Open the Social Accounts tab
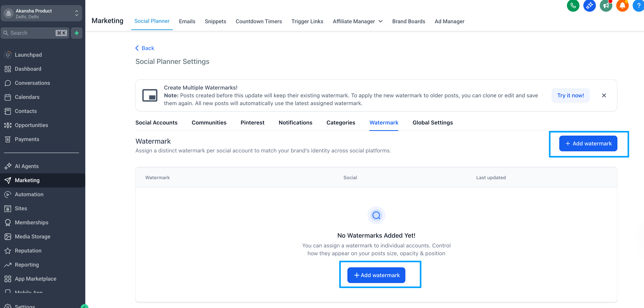The image size is (644, 308). tap(156, 123)
